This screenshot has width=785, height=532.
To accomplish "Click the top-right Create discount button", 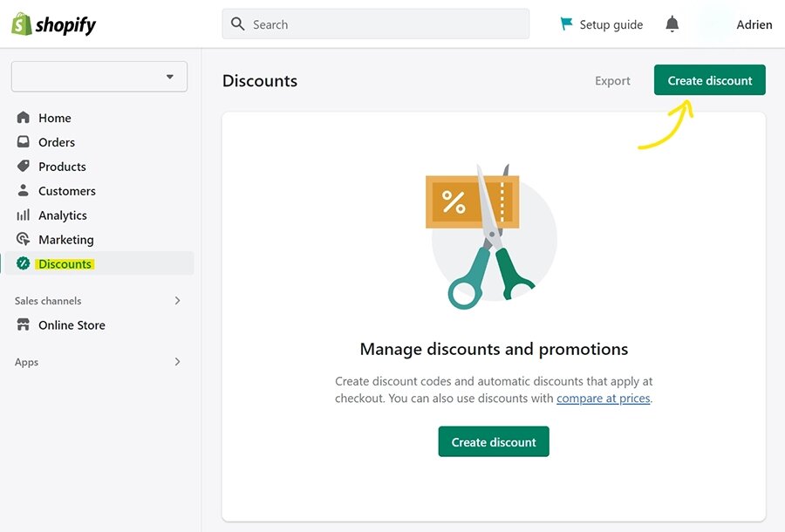I will point(709,80).
